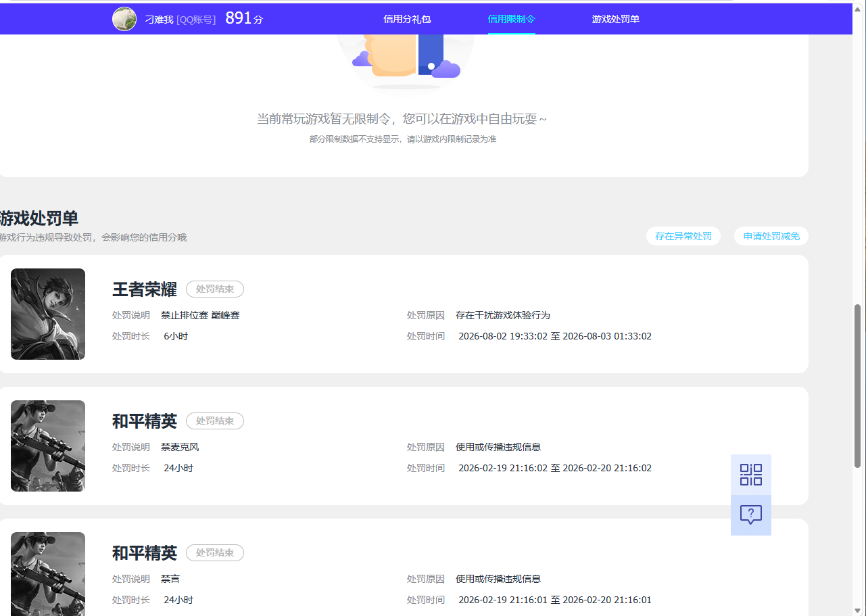Click the vertical page scrollbar thumb

858,385
